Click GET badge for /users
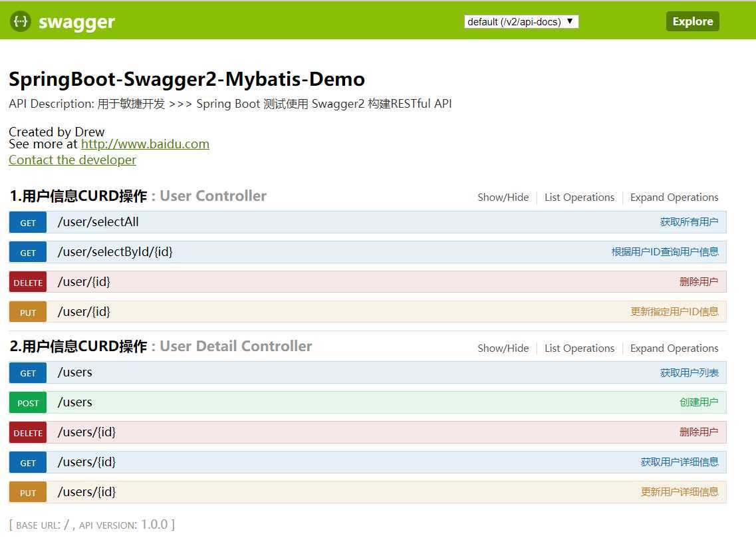 28,373
